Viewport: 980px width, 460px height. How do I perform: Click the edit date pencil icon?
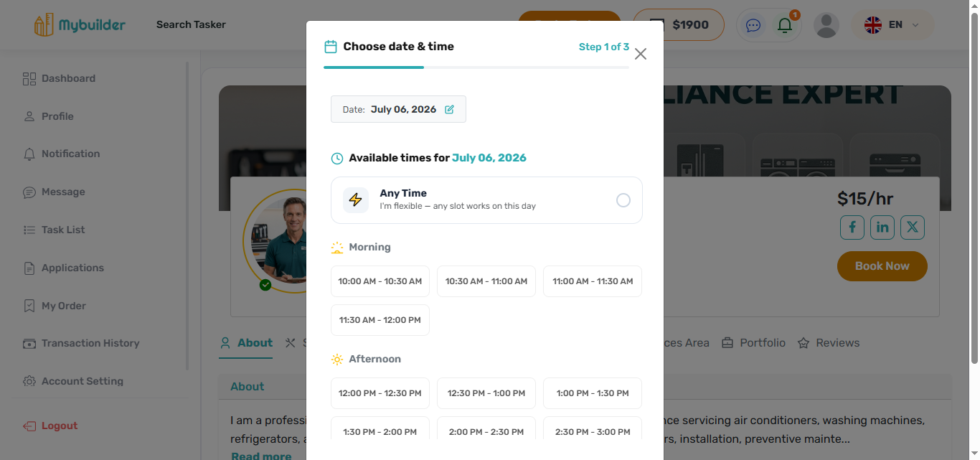point(449,110)
